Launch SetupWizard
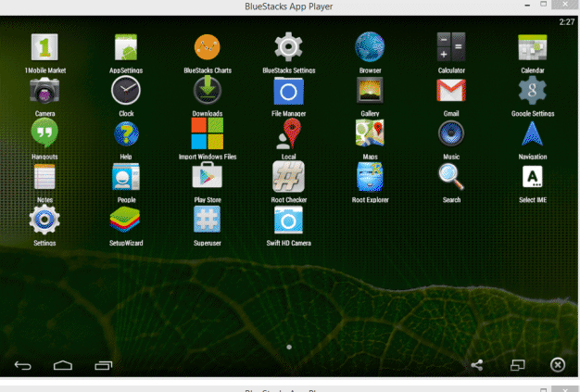 [125, 220]
